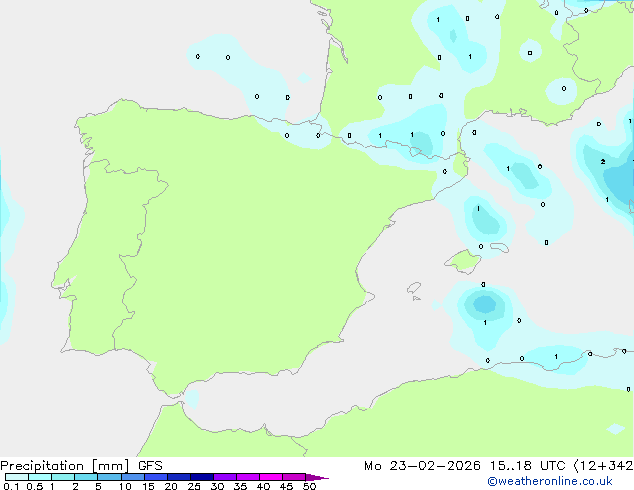Click the '10' legend scale label
The height and width of the screenshot is (490, 634).
pos(125,486)
